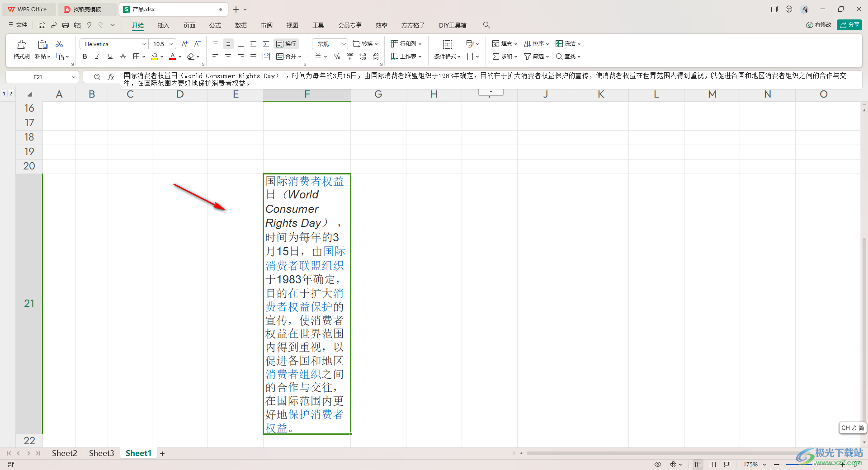Click the decrease indent icon

254,44
